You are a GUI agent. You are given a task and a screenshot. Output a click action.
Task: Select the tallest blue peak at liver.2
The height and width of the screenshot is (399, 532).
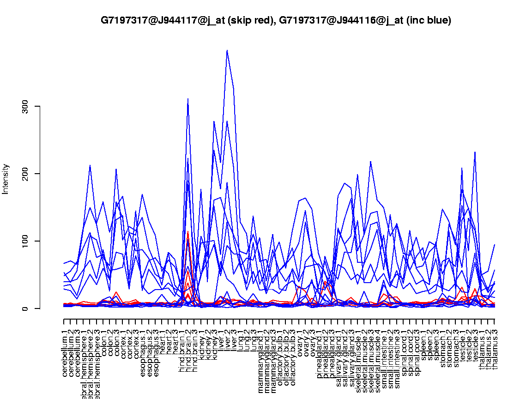point(227,51)
